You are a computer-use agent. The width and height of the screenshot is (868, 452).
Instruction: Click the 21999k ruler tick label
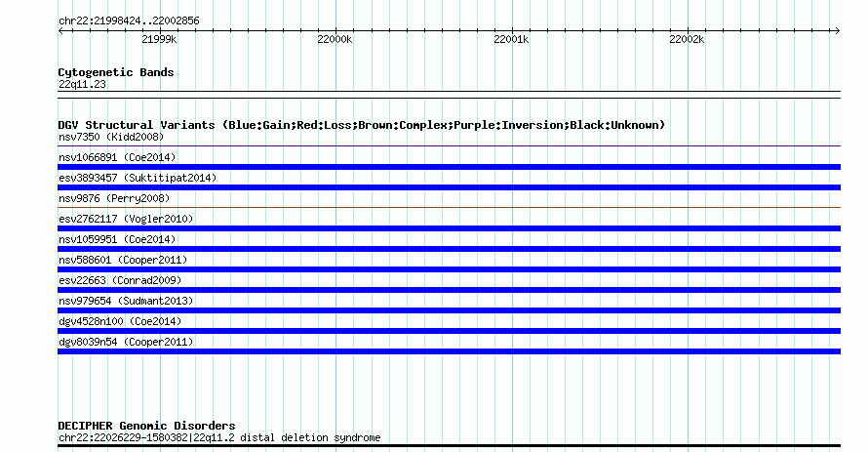159,39
